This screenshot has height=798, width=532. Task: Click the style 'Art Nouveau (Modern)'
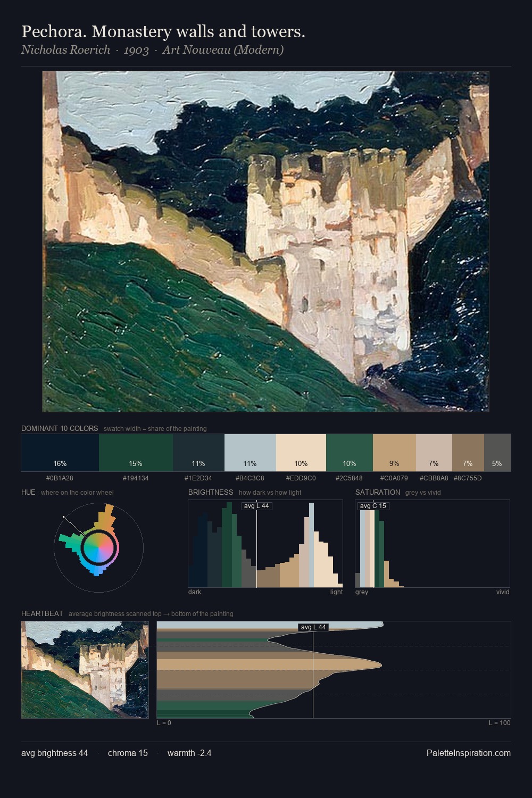click(223, 50)
